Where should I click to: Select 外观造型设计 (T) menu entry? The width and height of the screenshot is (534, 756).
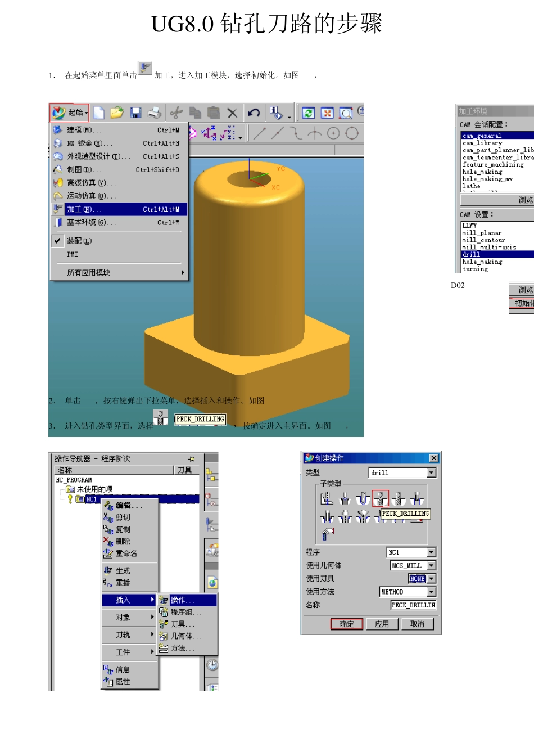pos(119,156)
